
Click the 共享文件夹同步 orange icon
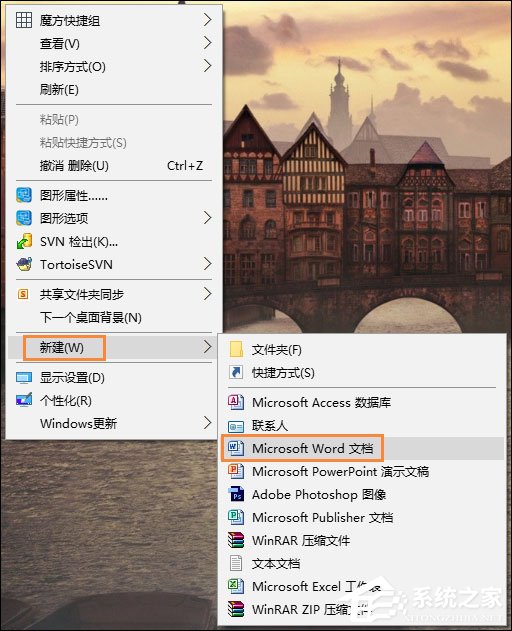[23, 294]
